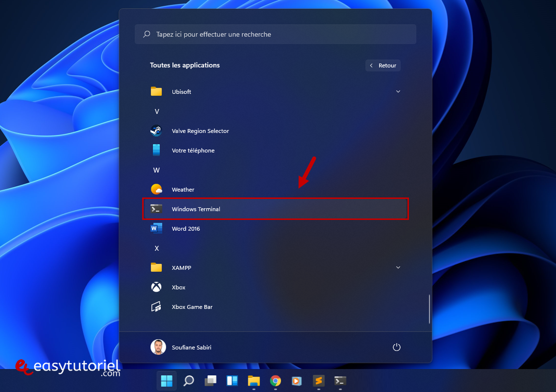Open Widgets on the taskbar

tap(232, 381)
